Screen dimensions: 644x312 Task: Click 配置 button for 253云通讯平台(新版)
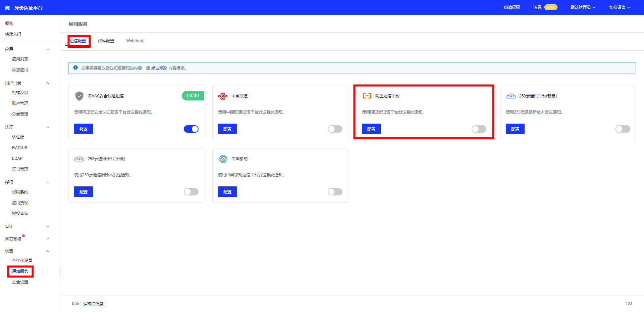click(x=515, y=129)
